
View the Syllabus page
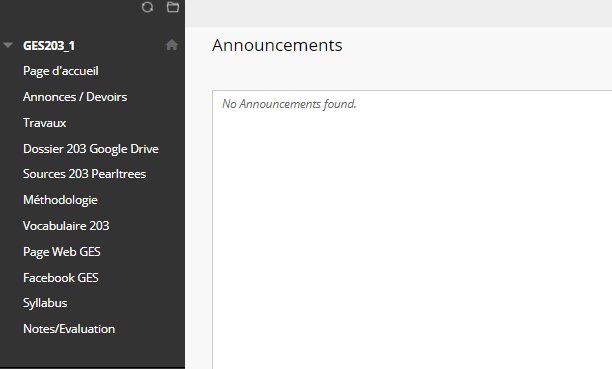pyautogui.click(x=45, y=303)
